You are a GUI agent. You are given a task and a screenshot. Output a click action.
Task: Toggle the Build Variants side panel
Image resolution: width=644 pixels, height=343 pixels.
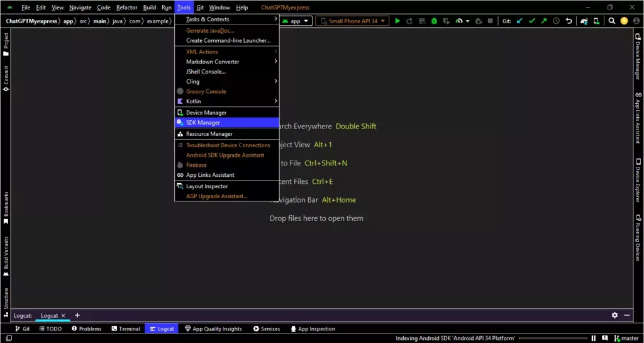(x=6, y=256)
